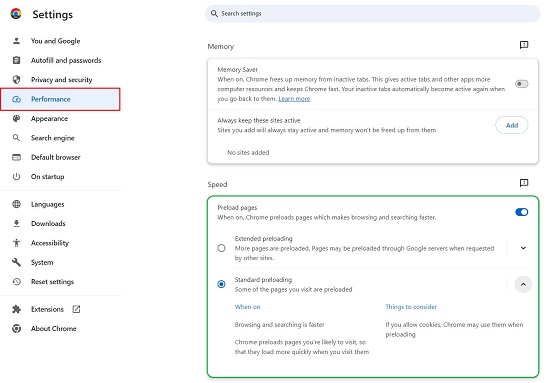Image resolution: width=550 pixels, height=383 pixels.
Task: Click the Languages globe icon
Action: pyautogui.click(x=16, y=204)
